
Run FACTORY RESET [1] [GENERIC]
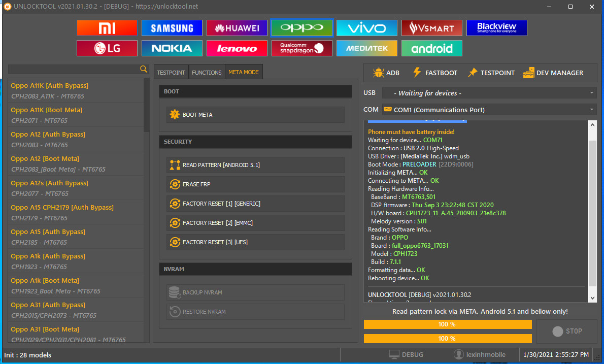(x=255, y=204)
